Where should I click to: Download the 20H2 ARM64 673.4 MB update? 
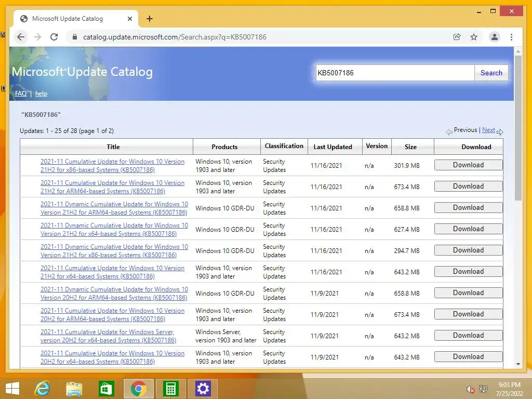pyautogui.click(x=468, y=314)
